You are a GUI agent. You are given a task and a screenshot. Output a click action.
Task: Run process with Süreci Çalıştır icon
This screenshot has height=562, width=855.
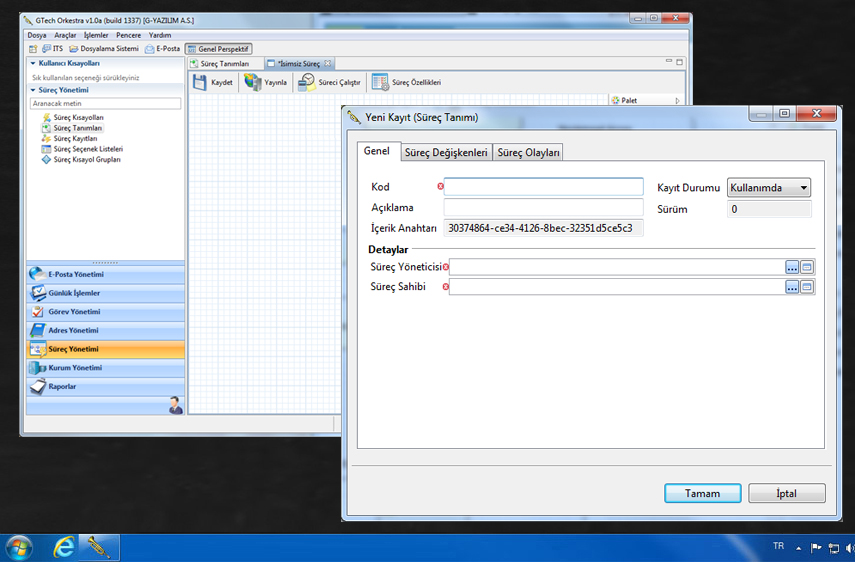(x=308, y=83)
